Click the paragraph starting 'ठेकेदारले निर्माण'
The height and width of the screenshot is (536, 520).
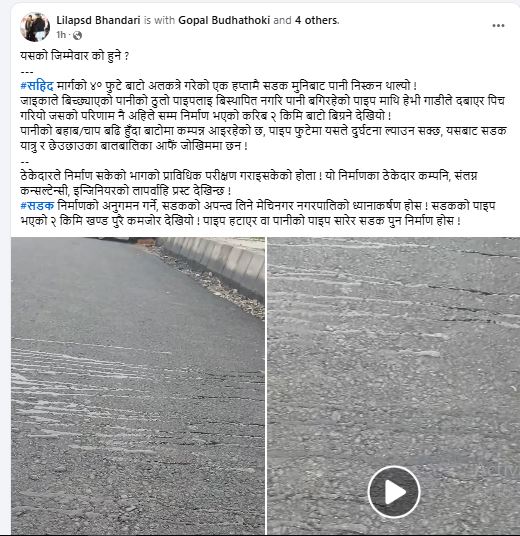click(x=249, y=183)
